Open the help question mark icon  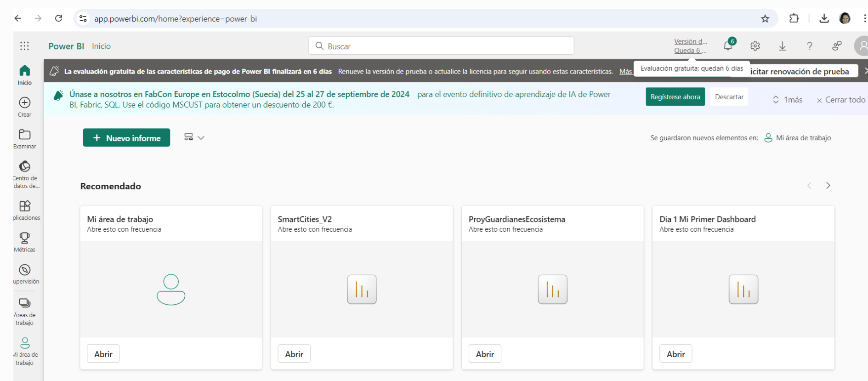(x=810, y=46)
